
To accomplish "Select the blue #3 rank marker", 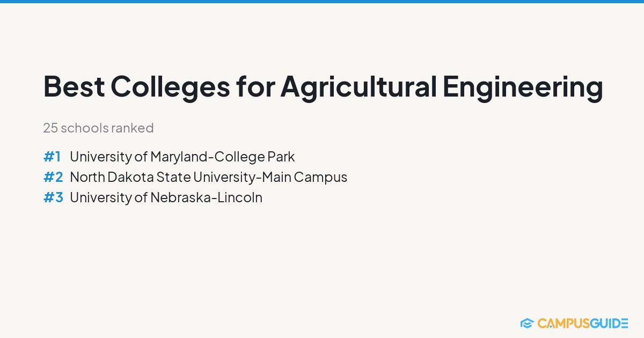I will pyautogui.click(x=53, y=197).
